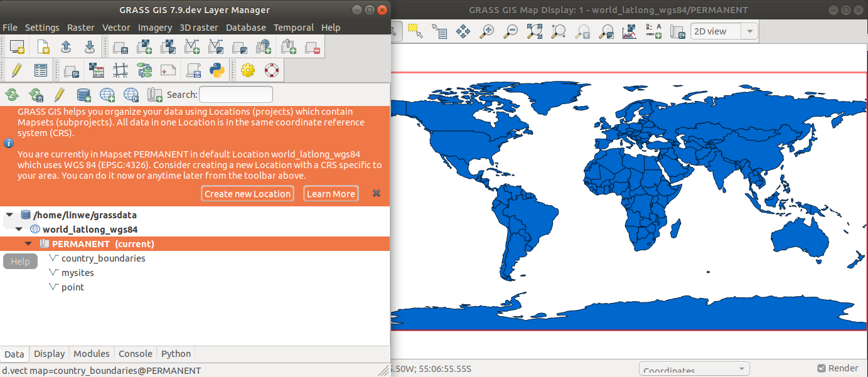Open the File menu
The height and width of the screenshot is (377, 868).
click(10, 28)
